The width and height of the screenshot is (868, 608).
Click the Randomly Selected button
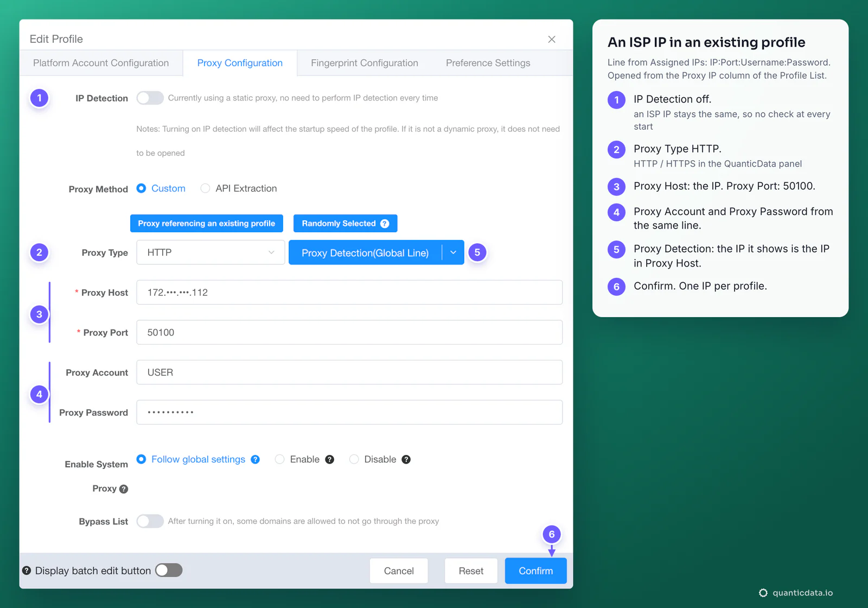345,224
